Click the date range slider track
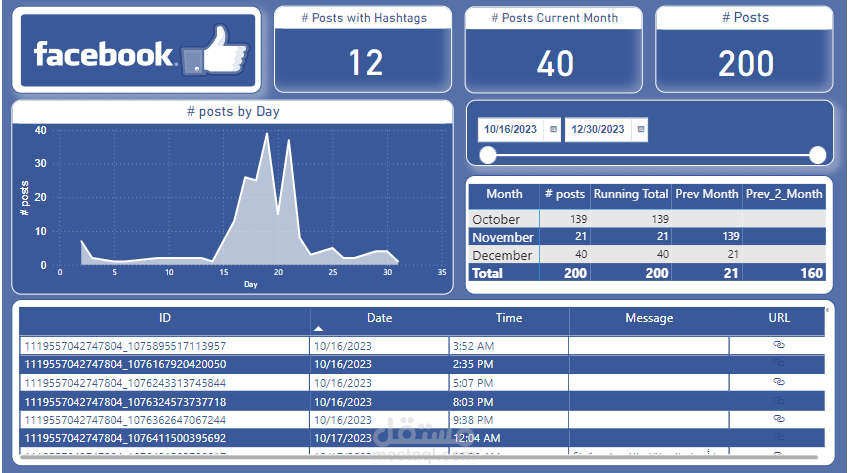The height and width of the screenshot is (473, 849). pos(652,155)
